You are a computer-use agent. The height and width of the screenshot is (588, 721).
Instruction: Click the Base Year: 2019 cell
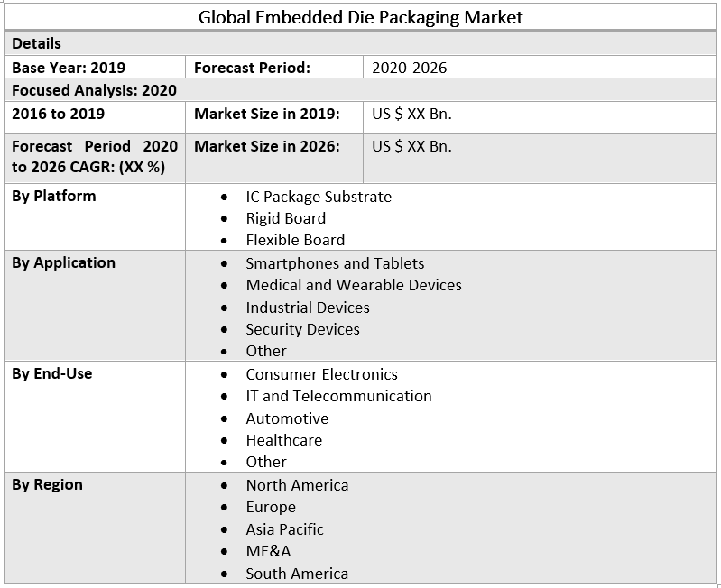coord(69,68)
